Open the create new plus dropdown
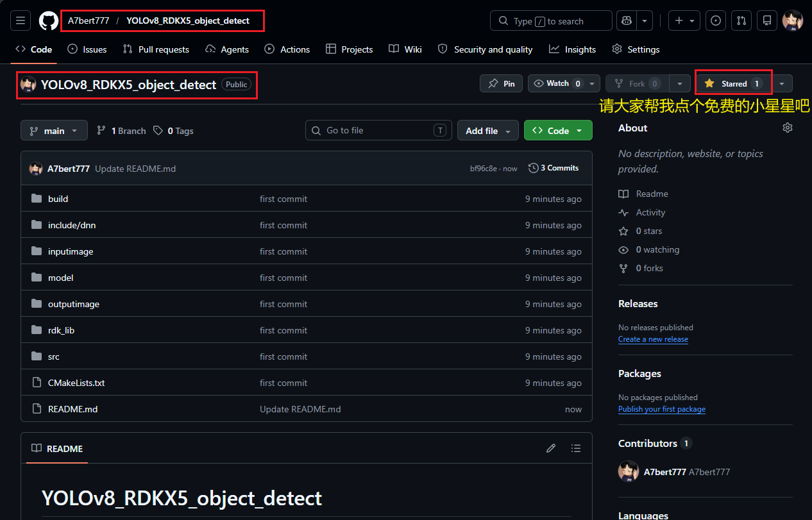 (x=684, y=21)
